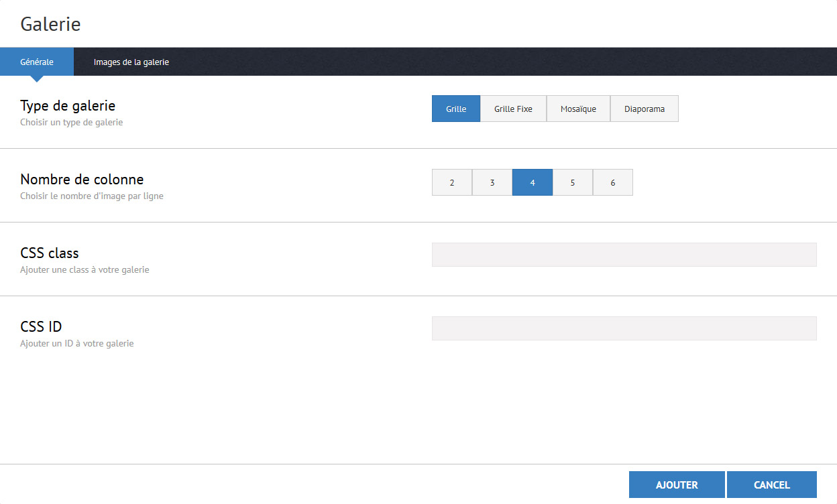Pick the Mosaïque gallery type
The height and width of the screenshot is (504, 837).
pos(578,109)
